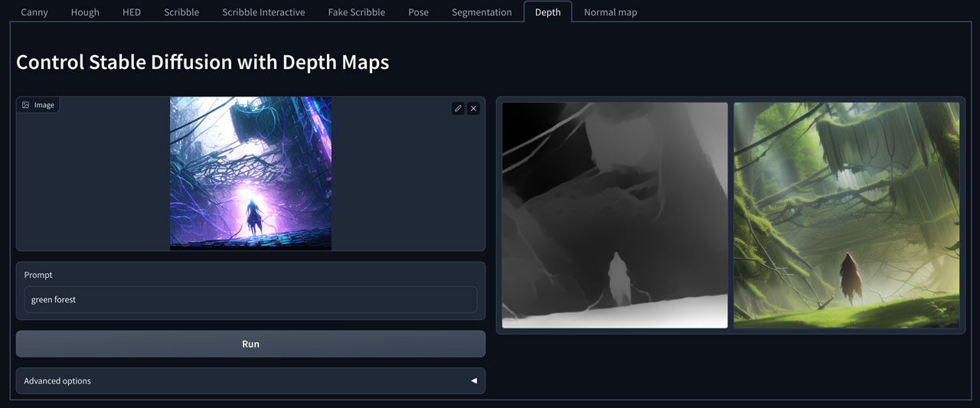Go to the Fake Scribble tab
This screenshot has width=980, height=408.
357,12
